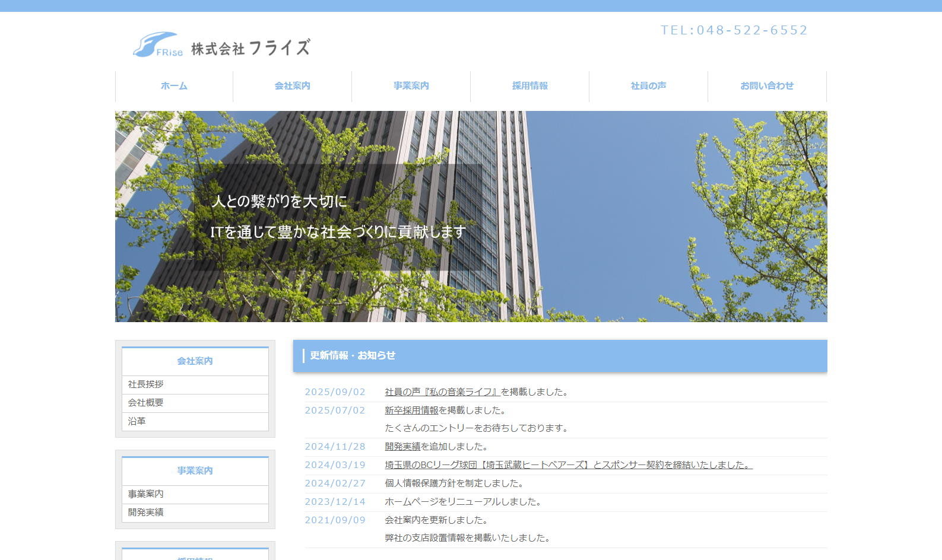This screenshot has width=942, height=560.
Task: Select 会社概要 in the sidebar
Action: click(x=146, y=403)
